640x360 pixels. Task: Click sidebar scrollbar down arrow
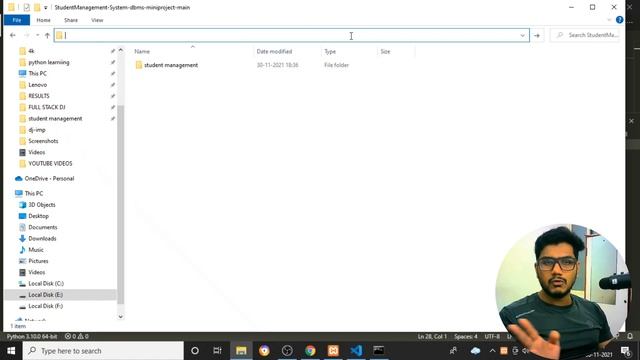coord(120,316)
